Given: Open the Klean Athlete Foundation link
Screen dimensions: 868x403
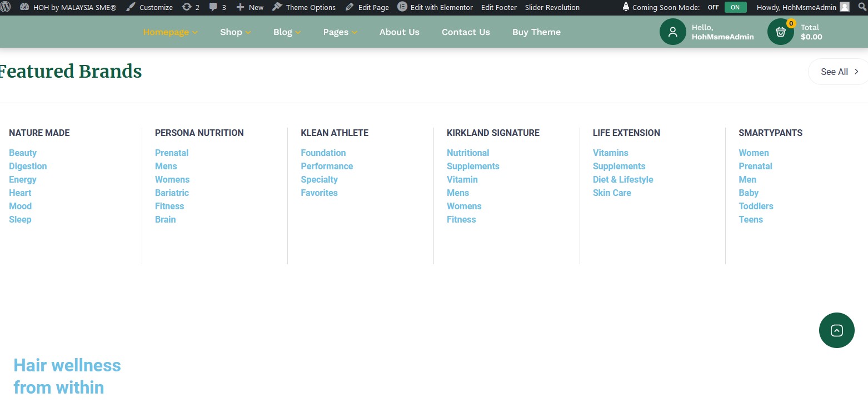Looking at the screenshot, I should [x=323, y=153].
